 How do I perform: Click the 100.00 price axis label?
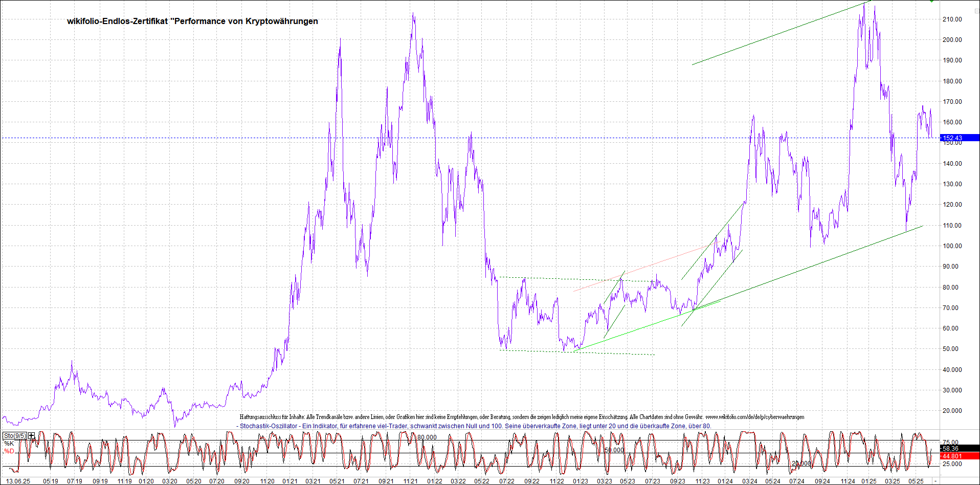click(x=952, y=246)
